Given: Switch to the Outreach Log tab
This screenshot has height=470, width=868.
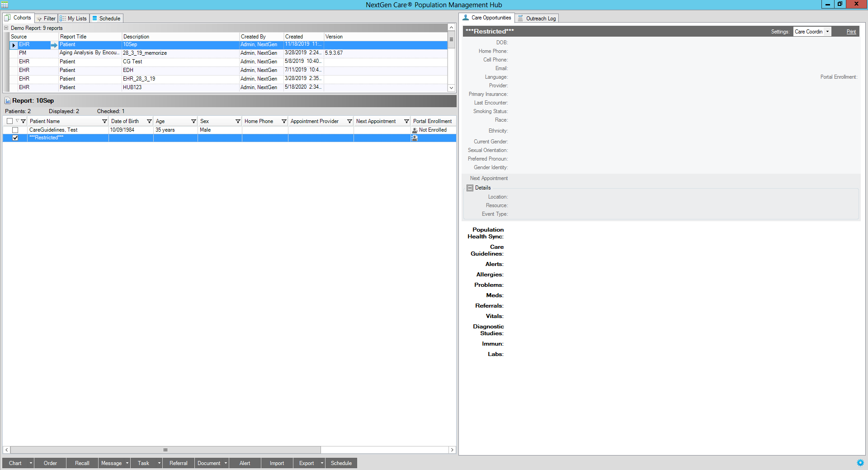Looking at the screenshot, I should tap(537, 19).
